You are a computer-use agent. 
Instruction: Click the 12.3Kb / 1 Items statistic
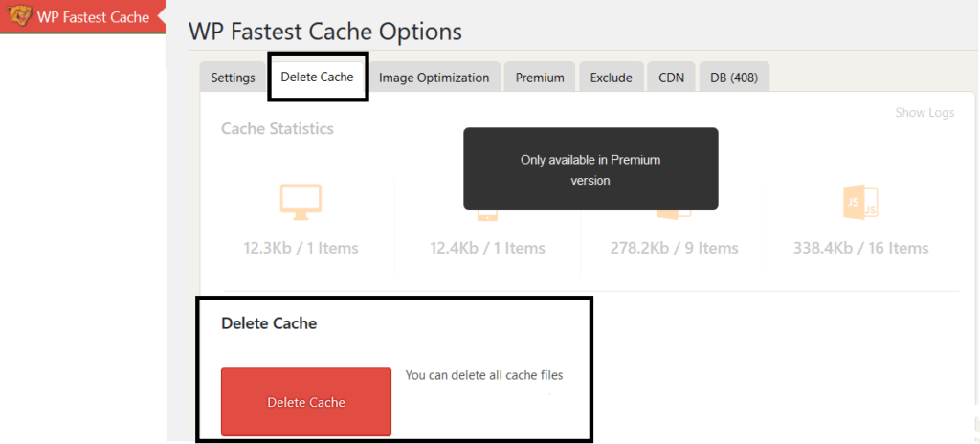(x=301, y=248)
